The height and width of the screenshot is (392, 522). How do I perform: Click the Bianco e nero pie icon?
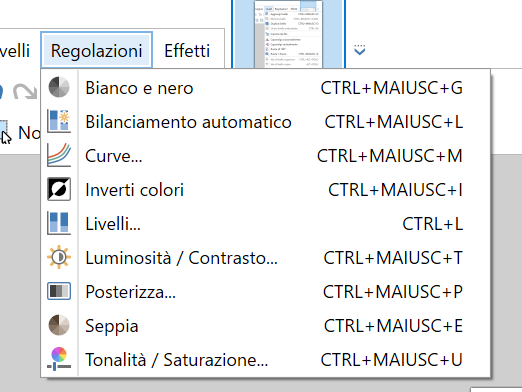tap(59, 87)
